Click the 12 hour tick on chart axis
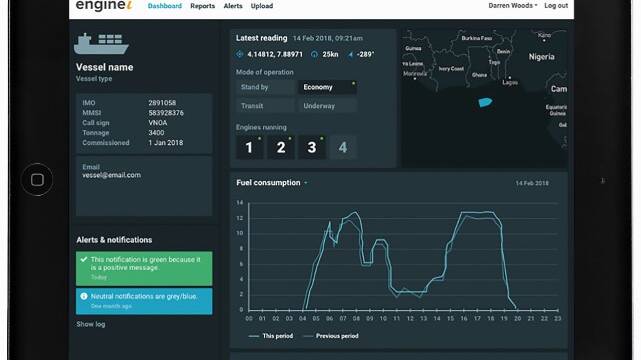641x360 pixels. point(410,318)
